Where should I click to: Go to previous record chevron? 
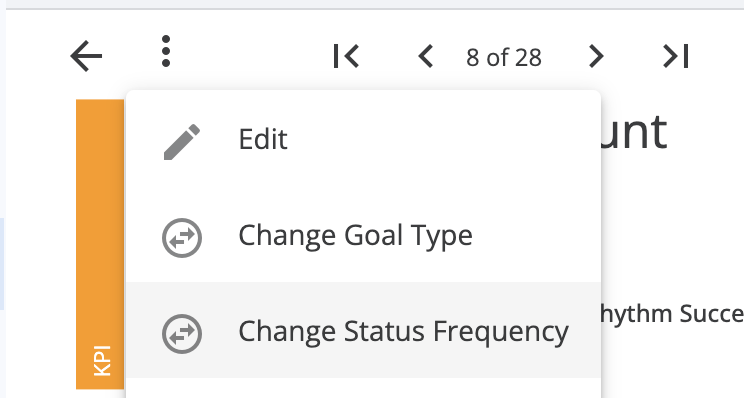point(426,56)
